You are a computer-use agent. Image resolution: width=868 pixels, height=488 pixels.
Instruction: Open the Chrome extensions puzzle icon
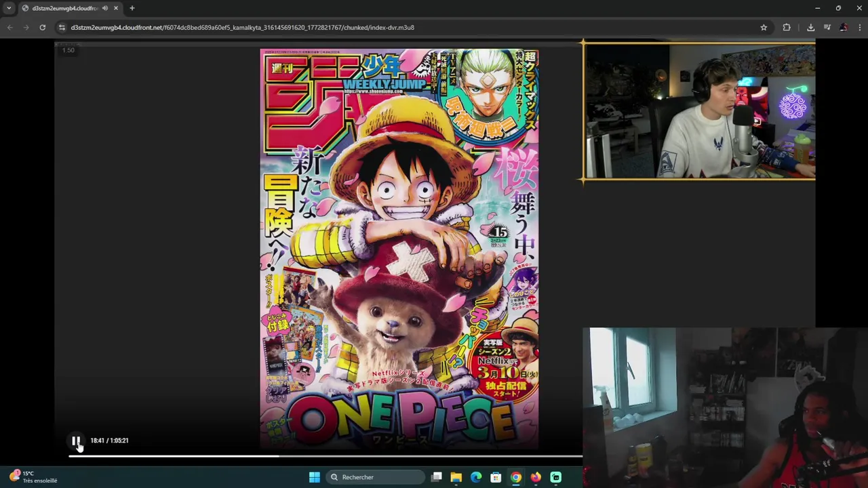(787, 27)
